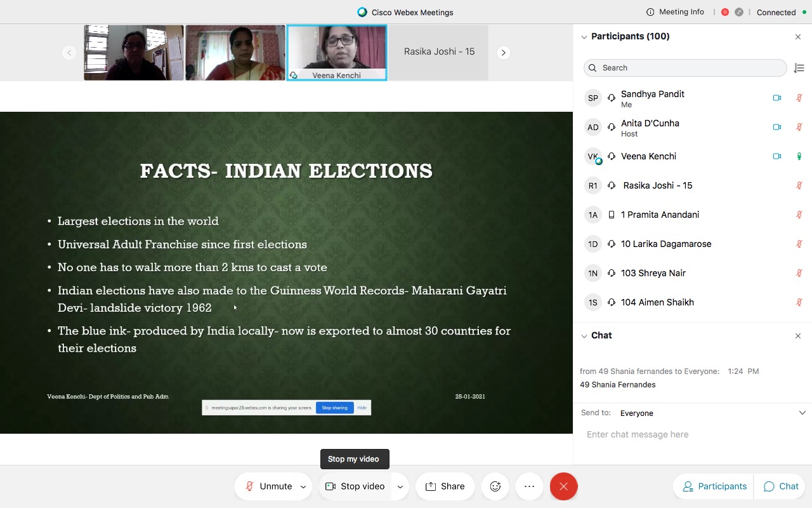Collapse the Participants panel section
812x508 pixels.
[584, 36]
